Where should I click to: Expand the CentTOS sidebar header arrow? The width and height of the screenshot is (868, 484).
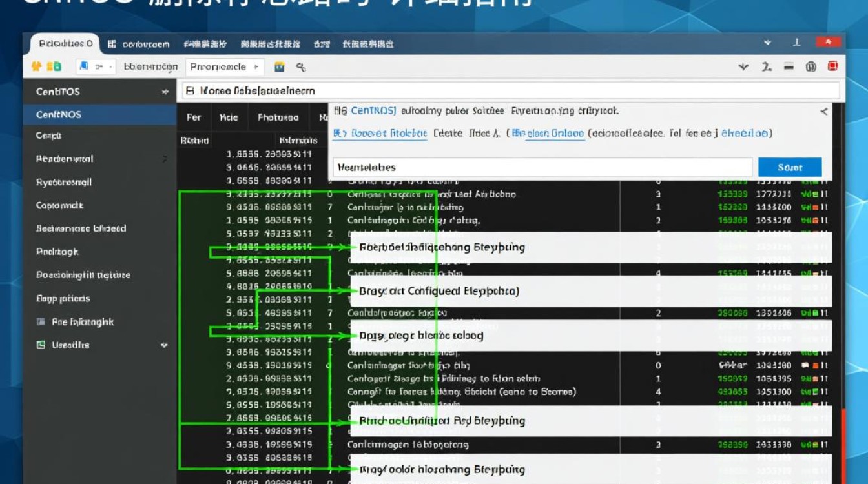tap(165, 92)
